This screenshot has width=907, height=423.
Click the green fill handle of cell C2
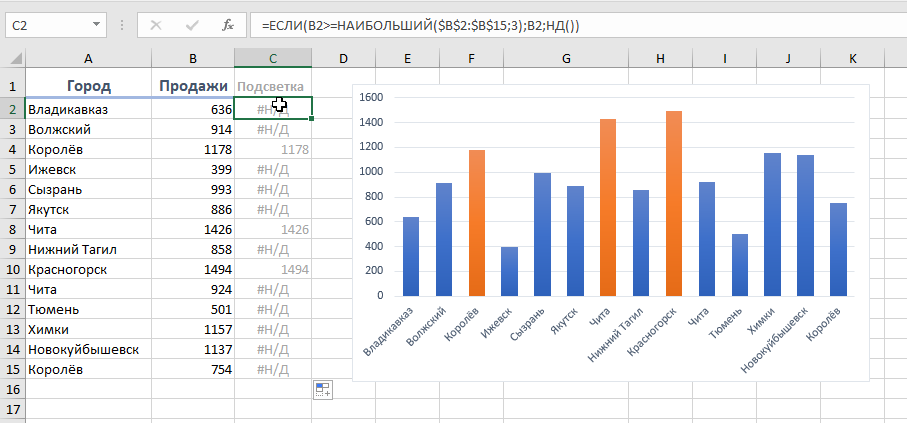[x=312, y=119]
